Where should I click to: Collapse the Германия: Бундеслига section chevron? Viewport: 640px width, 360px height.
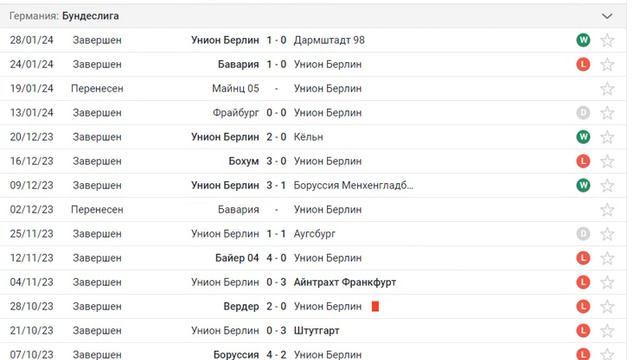(607, 16)
